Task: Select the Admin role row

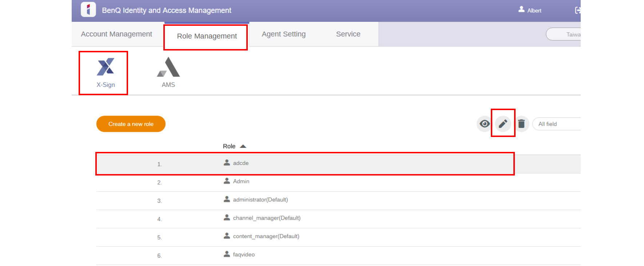Action: click(241, 182)
